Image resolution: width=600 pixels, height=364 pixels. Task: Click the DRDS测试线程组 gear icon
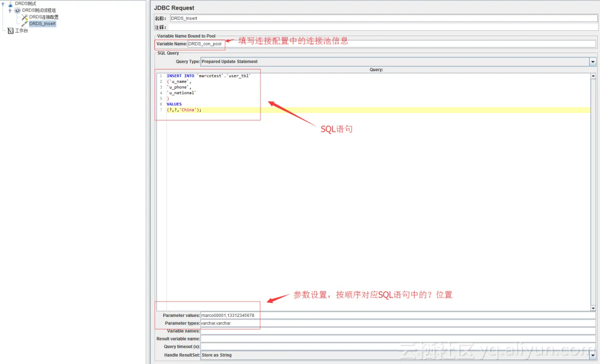pos(18,10)
